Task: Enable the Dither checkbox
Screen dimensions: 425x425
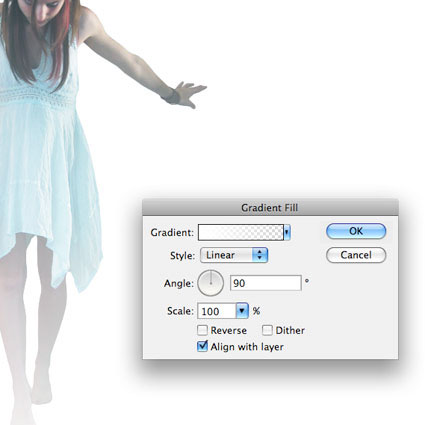Action: coord(267,330)
